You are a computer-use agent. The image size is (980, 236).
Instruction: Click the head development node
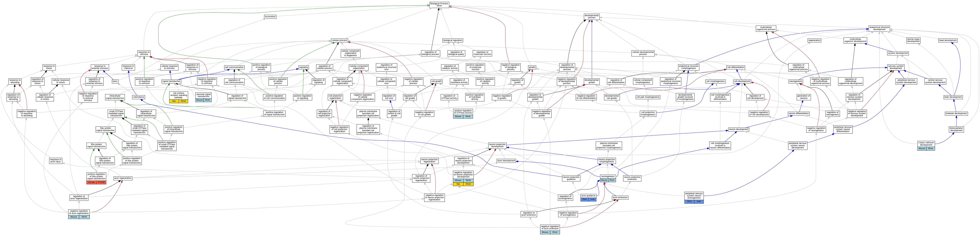[948, 40]
